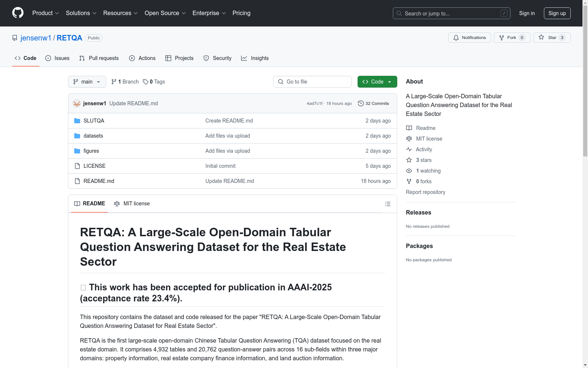Expand the Resources menu
The image size is (588, 368).
(121, 13)
